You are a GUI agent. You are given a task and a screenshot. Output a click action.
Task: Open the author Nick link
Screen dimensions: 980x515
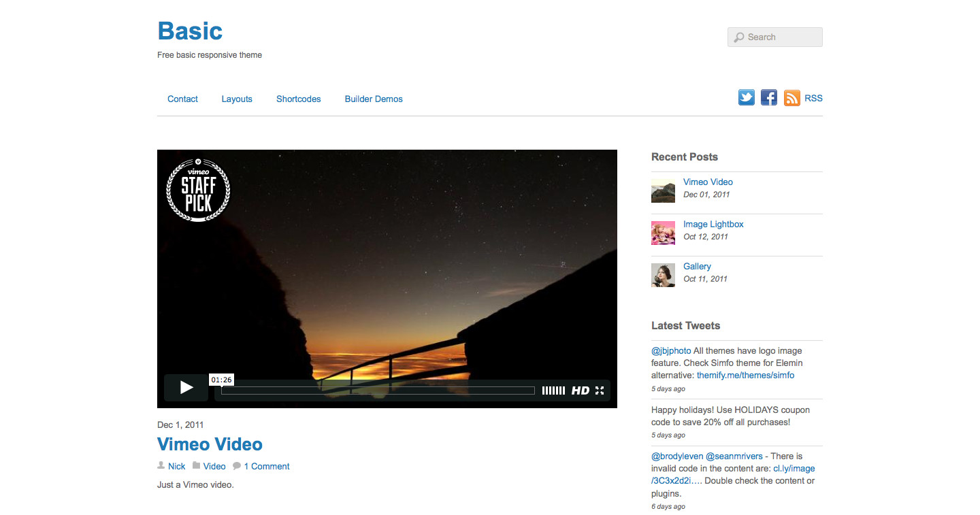click(x=177, y=467)
